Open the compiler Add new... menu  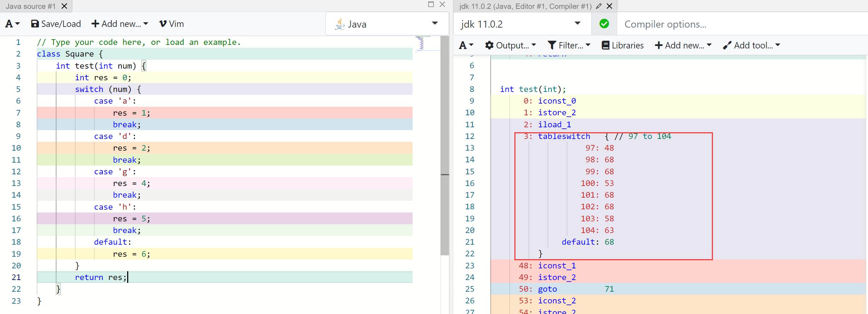pyautogui.click(x=683, y=45)
